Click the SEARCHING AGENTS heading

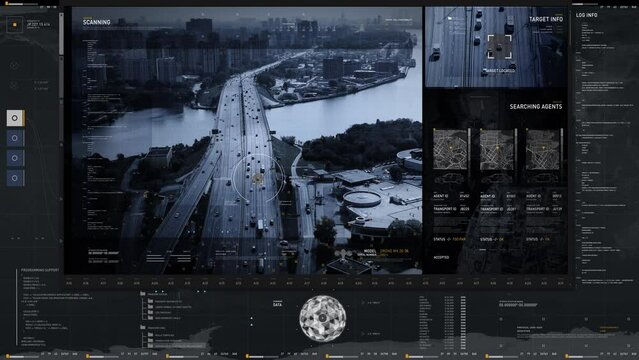tap(535, 107)
